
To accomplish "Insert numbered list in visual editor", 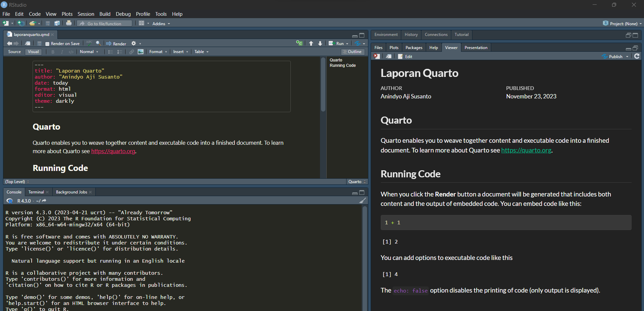I will 120,52.
